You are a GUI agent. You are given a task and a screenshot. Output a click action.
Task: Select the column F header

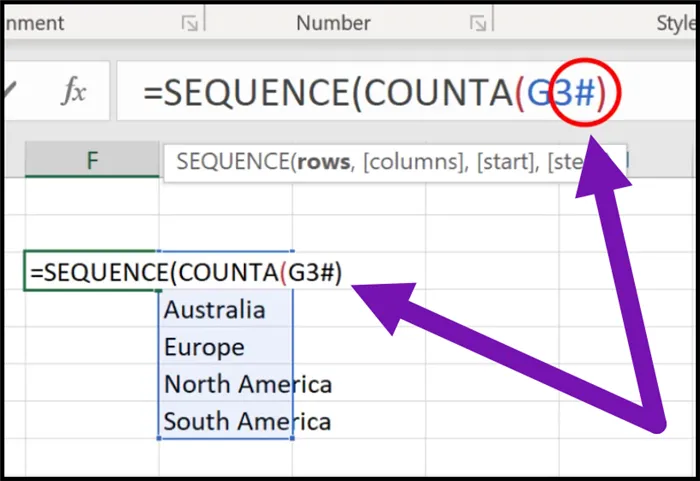pyautogui.click(x=92, y=160)
